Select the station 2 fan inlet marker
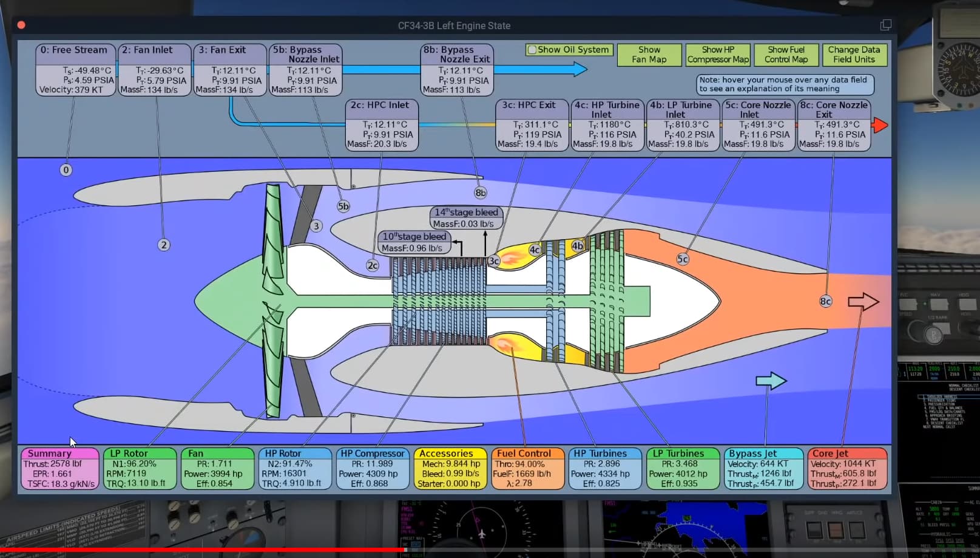The height and width of the screenshot is (558, 980). [163, 245]
